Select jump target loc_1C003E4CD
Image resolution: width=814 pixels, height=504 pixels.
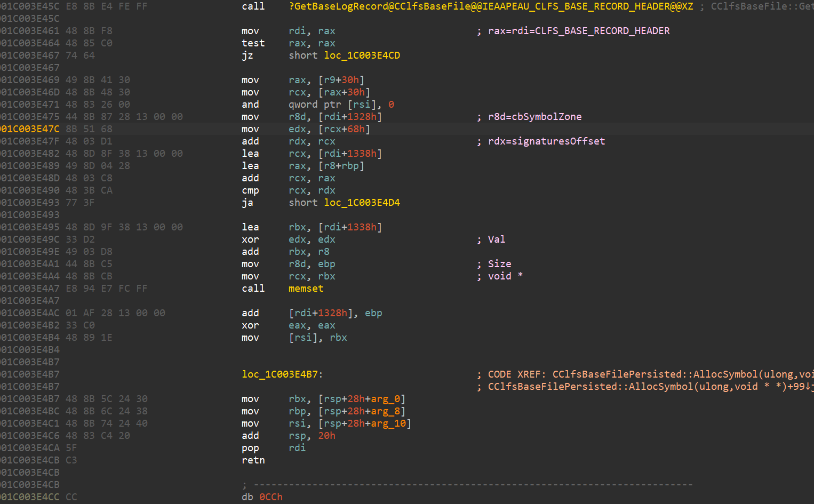(x=362, y=55)
